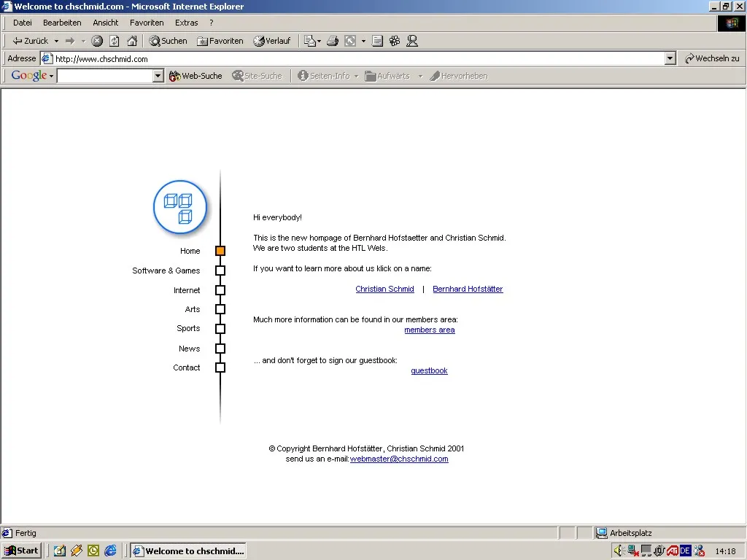Image resolution: width=747 pixels, height=560 pixels.
Task: Select the Arts navigation square
Action: (x=220, y=309)
